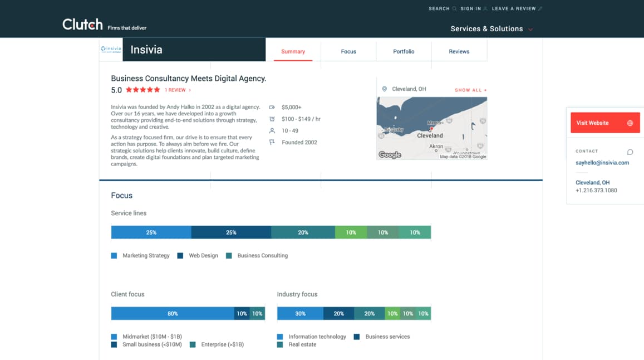This screenshot has height=360, width=644.
Task: Click the Visit Website button
Action: 605,123
